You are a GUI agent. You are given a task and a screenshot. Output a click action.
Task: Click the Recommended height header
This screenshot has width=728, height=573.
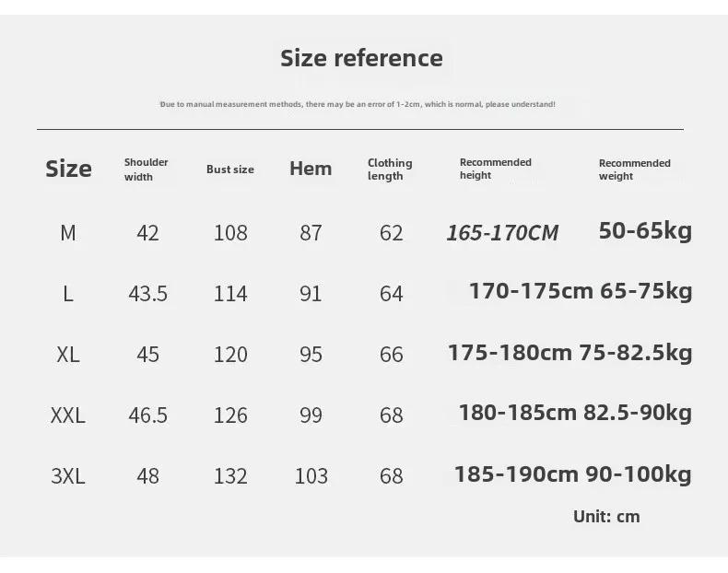click(496, 169)
